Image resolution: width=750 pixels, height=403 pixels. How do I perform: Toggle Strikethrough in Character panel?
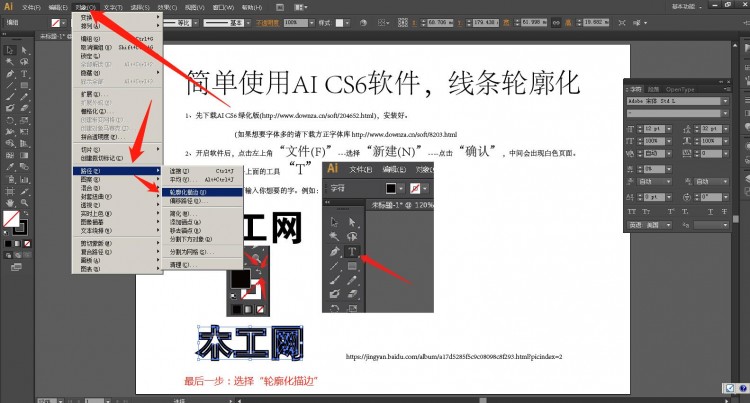[x=724, y=211]
